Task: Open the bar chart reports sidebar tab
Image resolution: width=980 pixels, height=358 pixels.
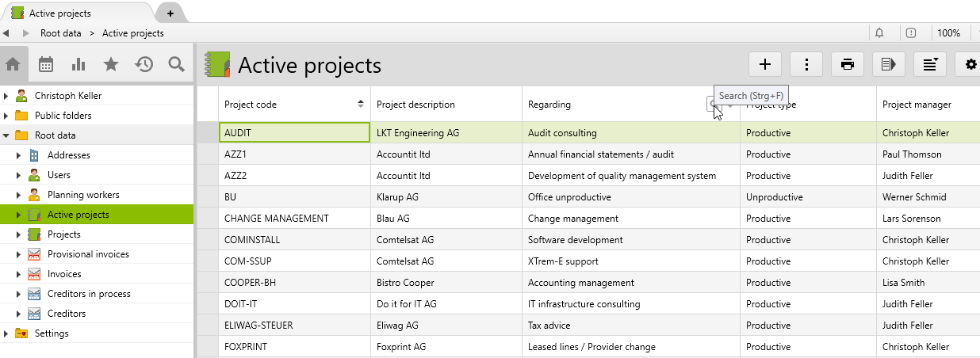Action: point(78,65)
